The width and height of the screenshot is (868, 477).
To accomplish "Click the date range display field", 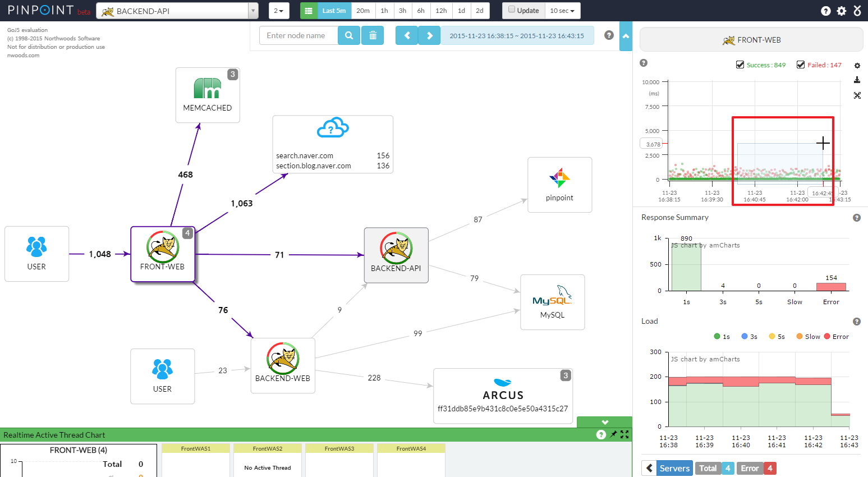I will coord(517,35).
